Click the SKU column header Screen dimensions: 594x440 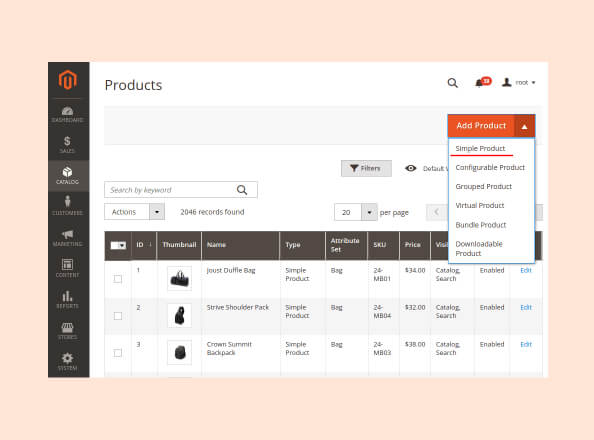click(383, 245)
